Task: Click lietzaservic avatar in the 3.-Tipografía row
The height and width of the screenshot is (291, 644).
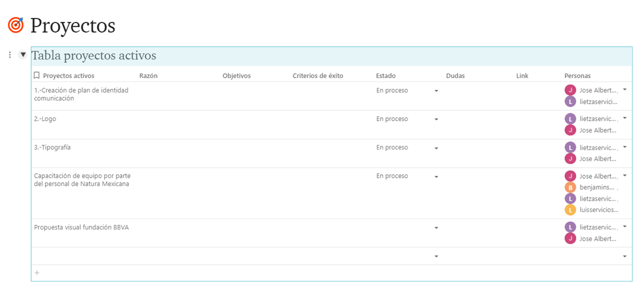Action: click(570, 148)
